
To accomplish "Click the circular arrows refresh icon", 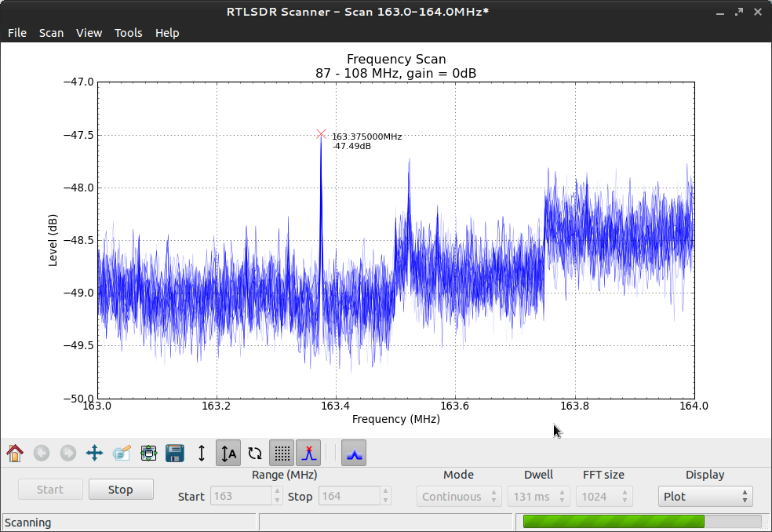I will [255, 453].
